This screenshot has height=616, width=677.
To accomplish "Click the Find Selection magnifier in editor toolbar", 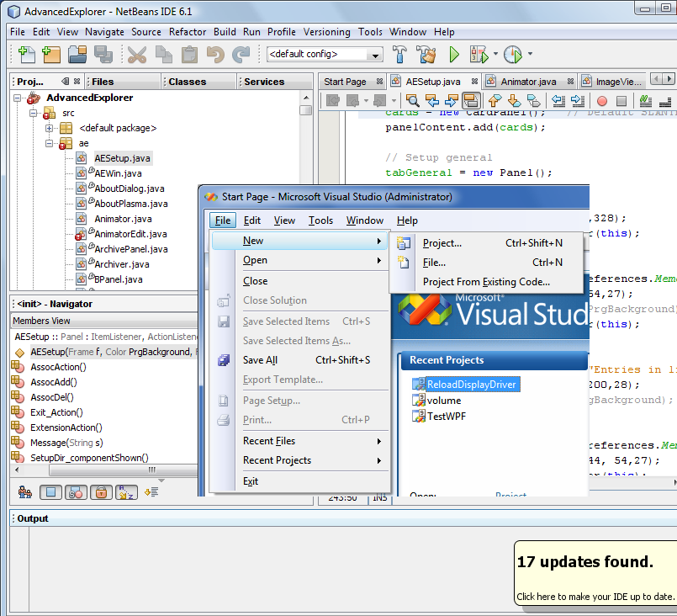I will [413, 101].
